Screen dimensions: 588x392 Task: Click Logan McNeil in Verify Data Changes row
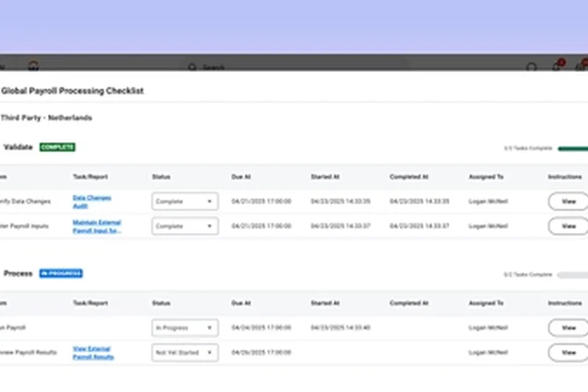tap(488, 202)
